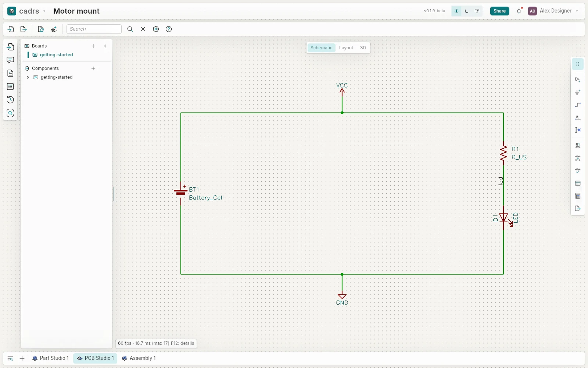Expand getting-started under Components
588x368 pixels.
[x=28, y=77]
